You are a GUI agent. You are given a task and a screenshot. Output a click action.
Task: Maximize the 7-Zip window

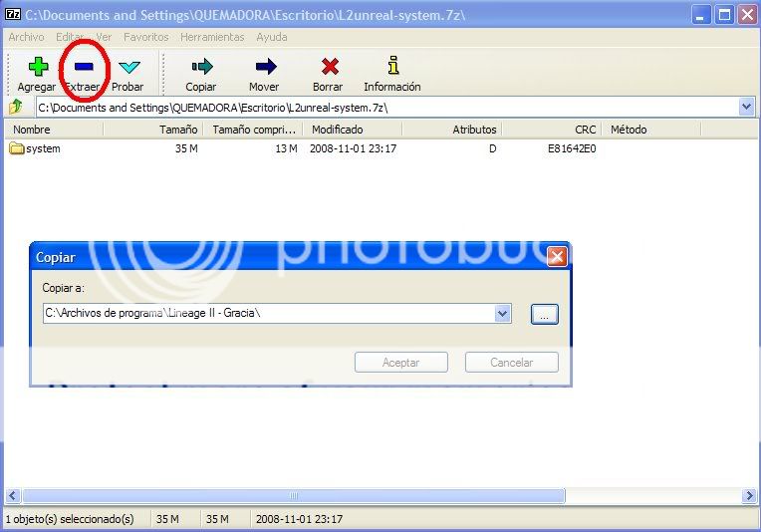click(x=724, y=15)
